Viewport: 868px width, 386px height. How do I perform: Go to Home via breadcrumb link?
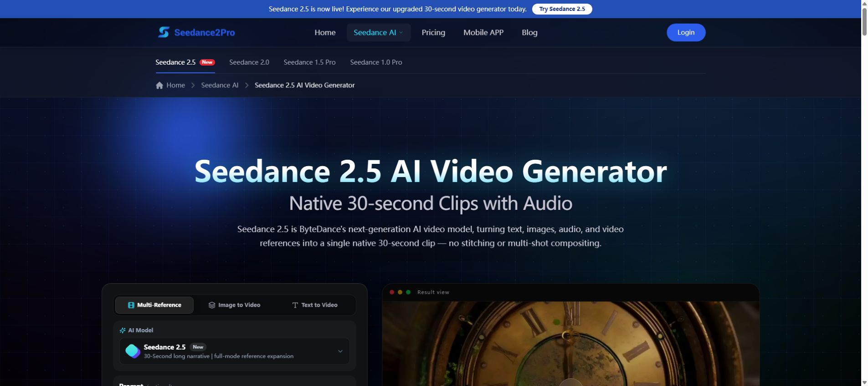175,85
